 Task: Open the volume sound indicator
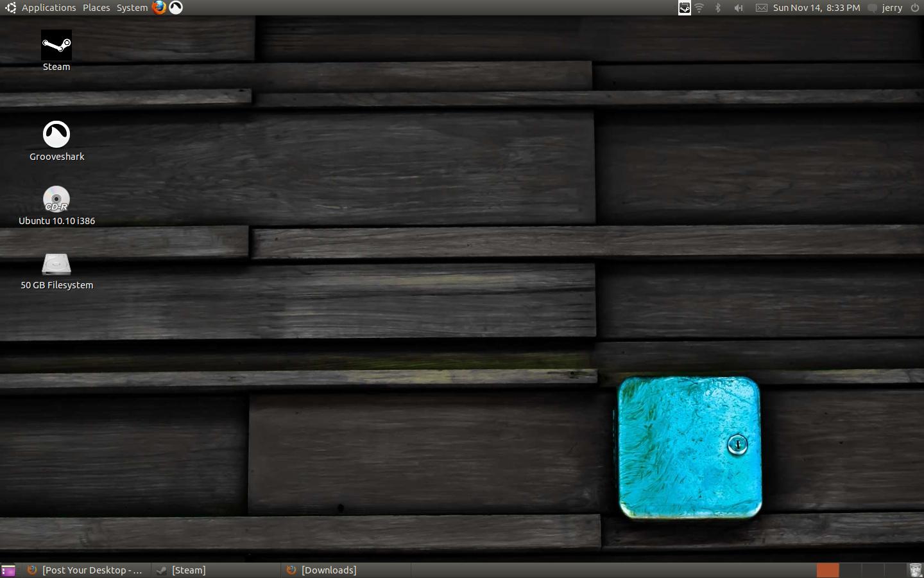click(x=739, y=8)
